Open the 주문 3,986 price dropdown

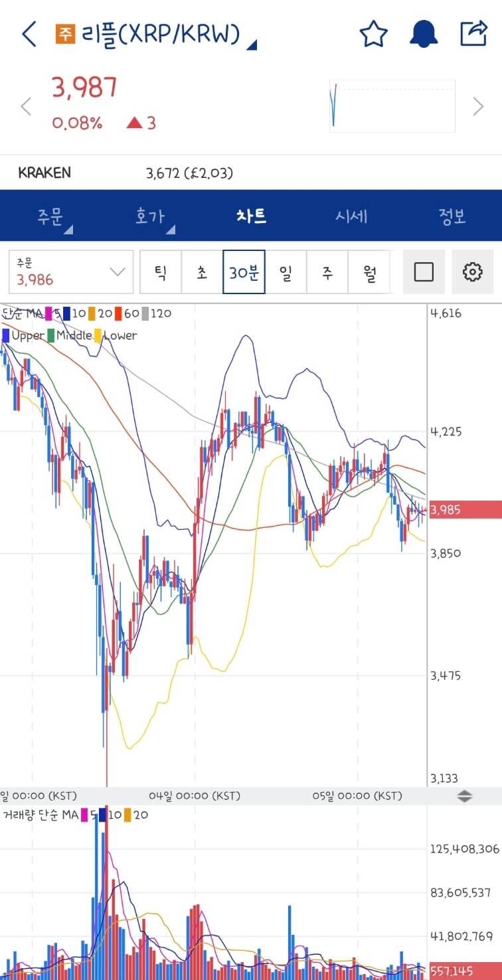click(71, 272)
